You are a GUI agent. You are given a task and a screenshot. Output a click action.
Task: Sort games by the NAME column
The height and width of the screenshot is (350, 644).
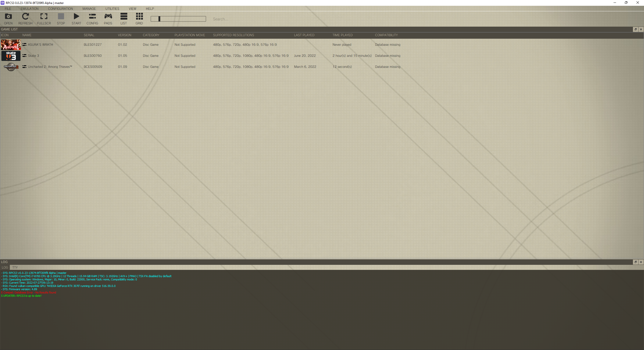(x=27, y=35)
